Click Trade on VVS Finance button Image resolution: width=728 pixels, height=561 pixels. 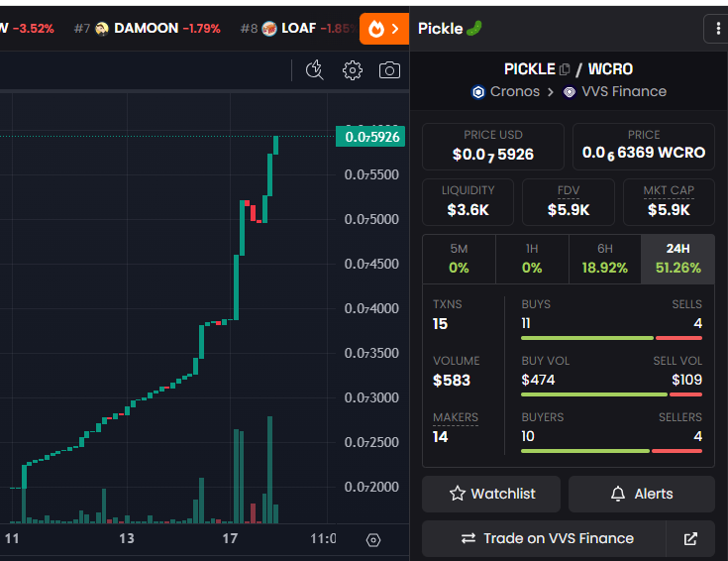(544, 538)
